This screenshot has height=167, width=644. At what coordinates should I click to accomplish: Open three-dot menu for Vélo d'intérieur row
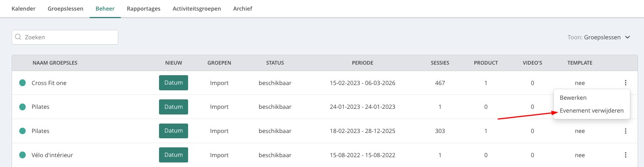coord(625,155)
